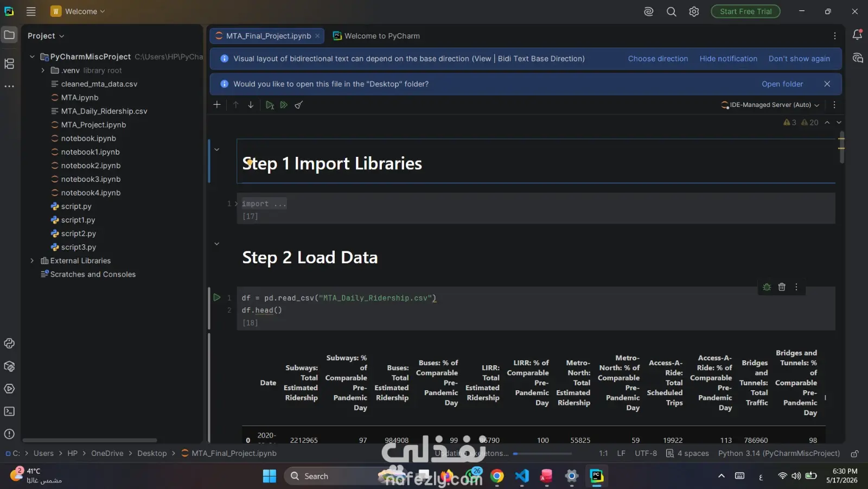Open Python Packages tool window
868x489 pixels.
click(9, 366)
